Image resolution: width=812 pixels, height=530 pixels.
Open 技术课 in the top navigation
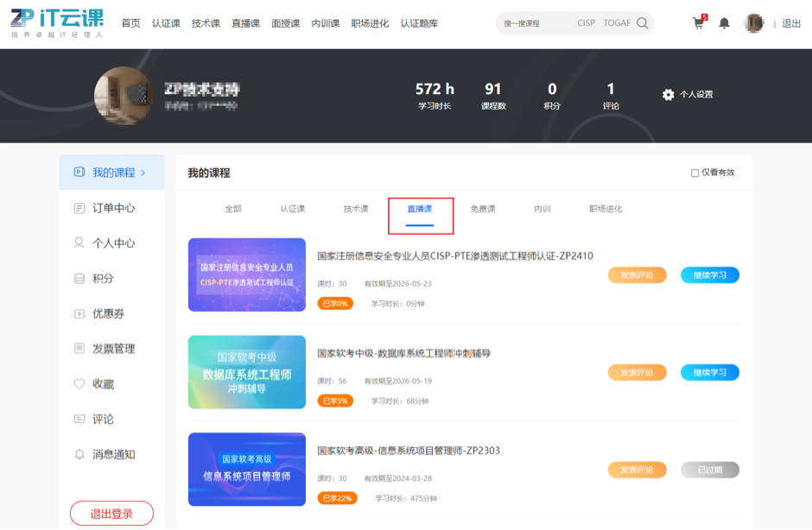(206, 23)
